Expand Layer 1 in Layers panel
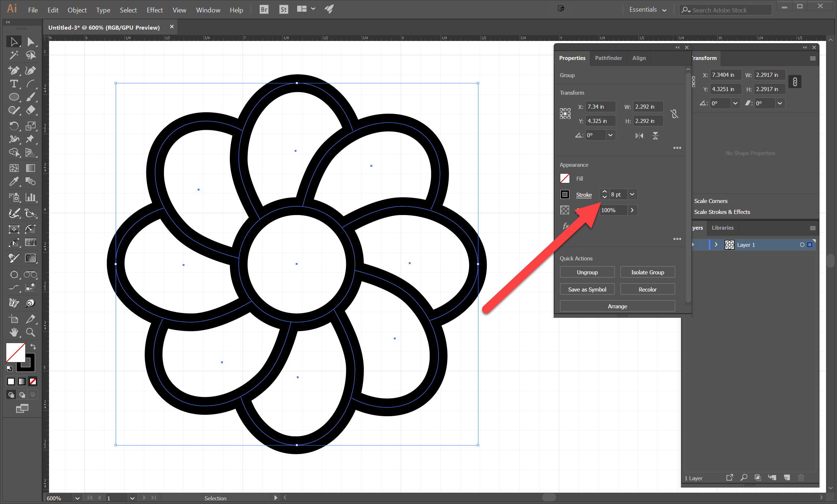The height and width of the screenshot is (504, 837). [x=715, y=244]
